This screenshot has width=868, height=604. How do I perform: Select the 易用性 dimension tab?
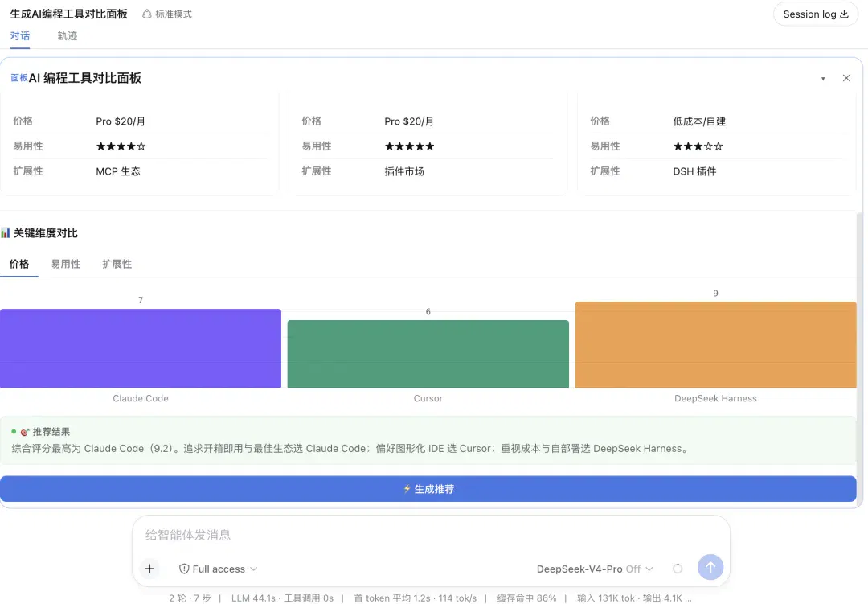(x=66, y=265)
